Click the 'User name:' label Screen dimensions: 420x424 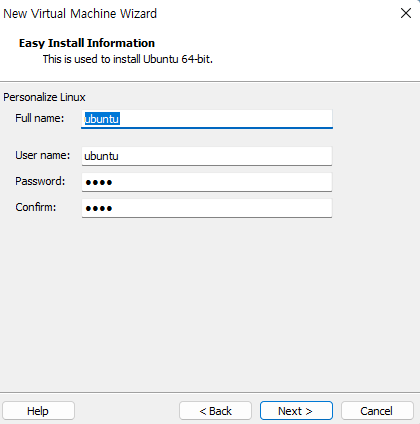43,155
